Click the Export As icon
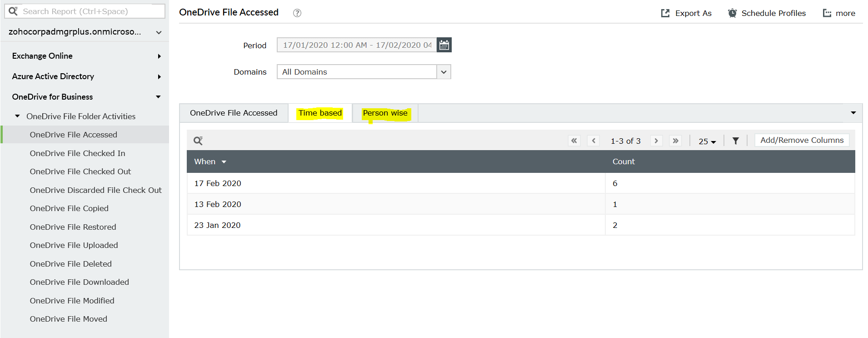Screen dimensions: 868x338 (665, 13)
